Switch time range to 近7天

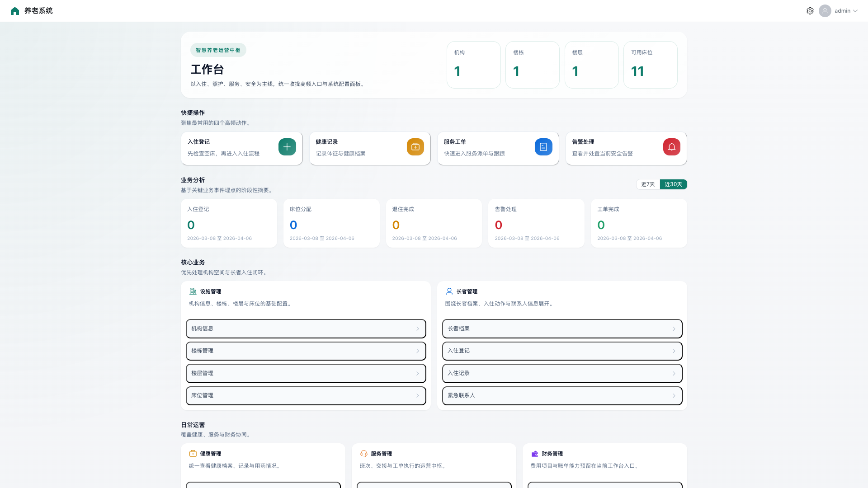click(x=647, y=184)
